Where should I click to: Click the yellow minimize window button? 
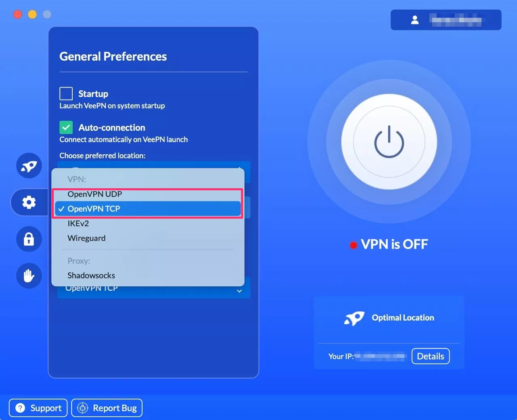tap(32, 15)
